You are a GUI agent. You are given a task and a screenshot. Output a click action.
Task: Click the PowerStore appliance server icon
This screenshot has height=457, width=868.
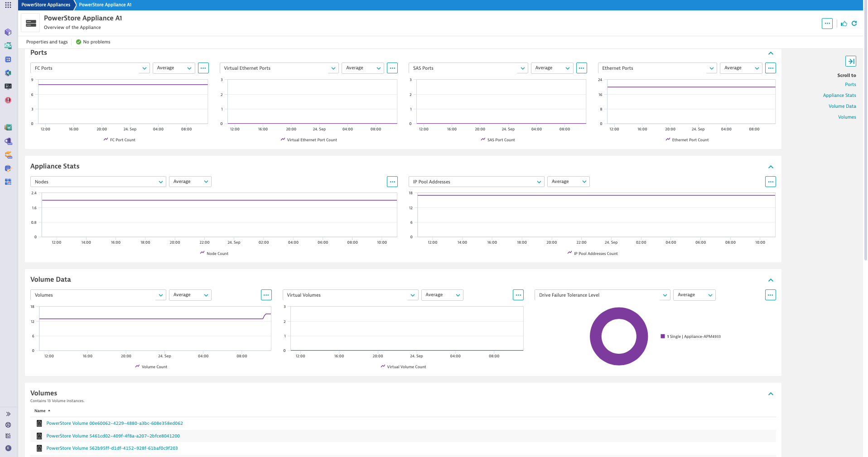[x=31, y=23]
